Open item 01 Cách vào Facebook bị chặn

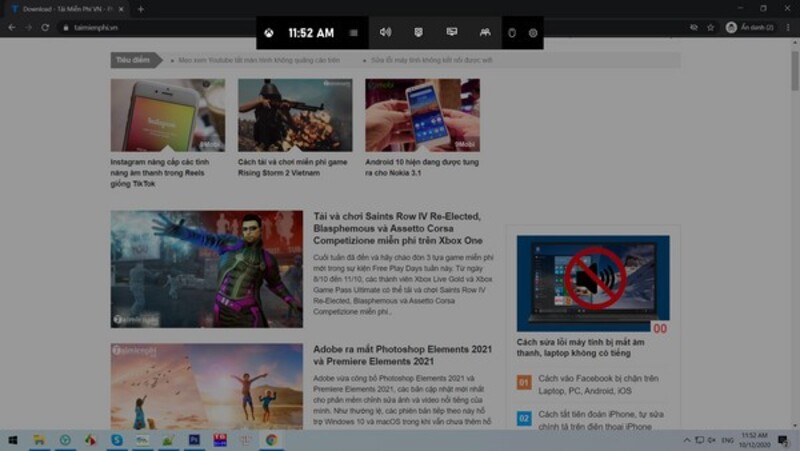click(x=598, y=384)
